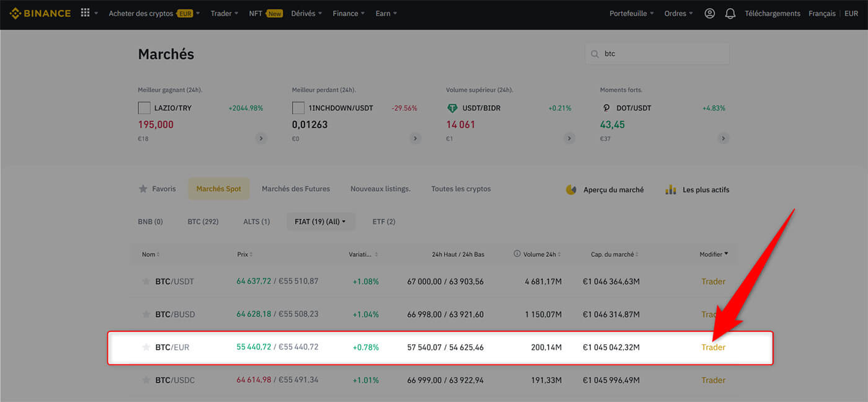This screenshot has height=402, width=868.
Task: Click the search field containing btc
Action: 657,54
